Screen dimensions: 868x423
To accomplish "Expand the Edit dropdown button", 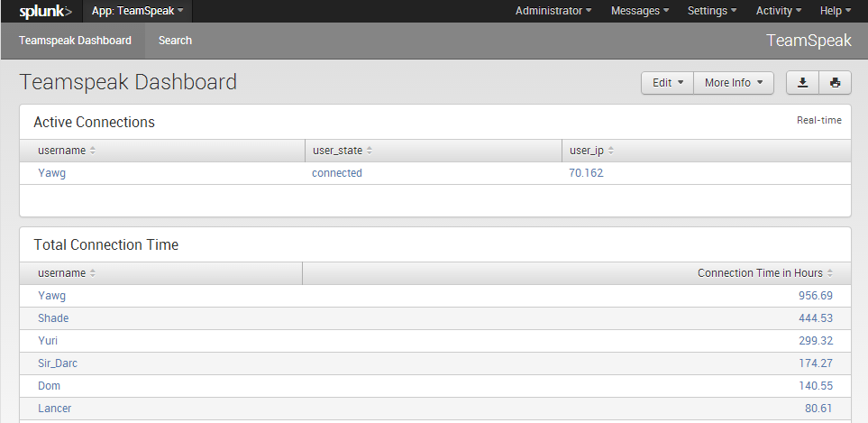I will pyautogui.click(x=667, y=83).
